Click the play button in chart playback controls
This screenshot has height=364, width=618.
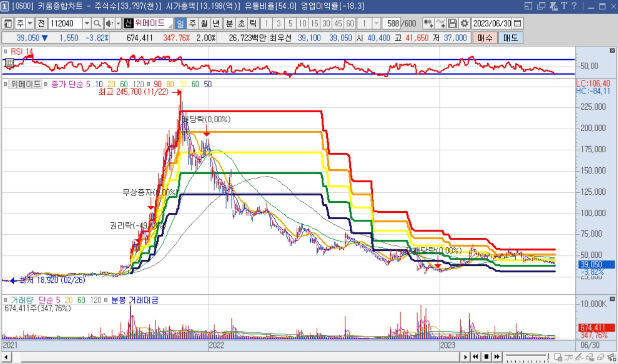click(x=466, y=357)
